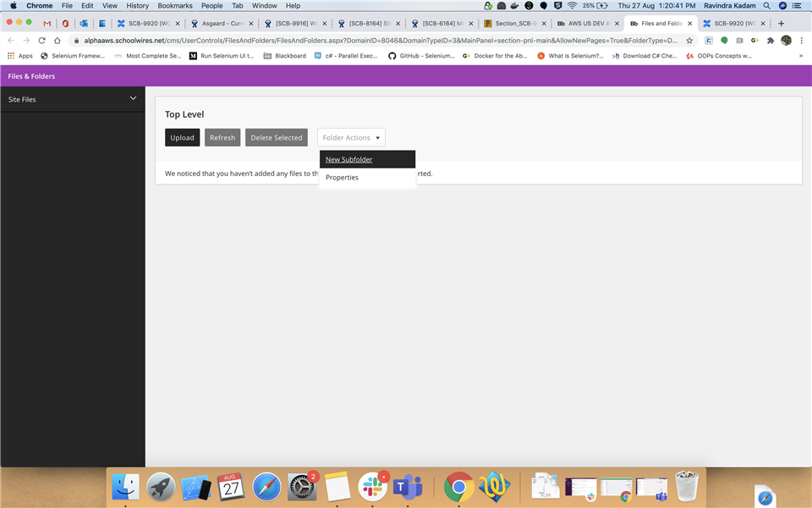Switch to the Asgaard tab
Viewport: 812px width, 508px height.
click(x=222, y=24)
